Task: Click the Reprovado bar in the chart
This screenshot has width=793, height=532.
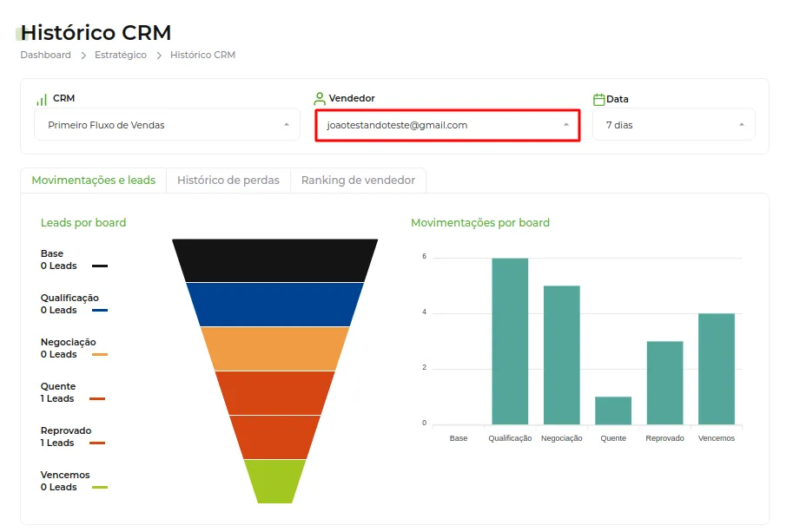Action: (664, 383)
